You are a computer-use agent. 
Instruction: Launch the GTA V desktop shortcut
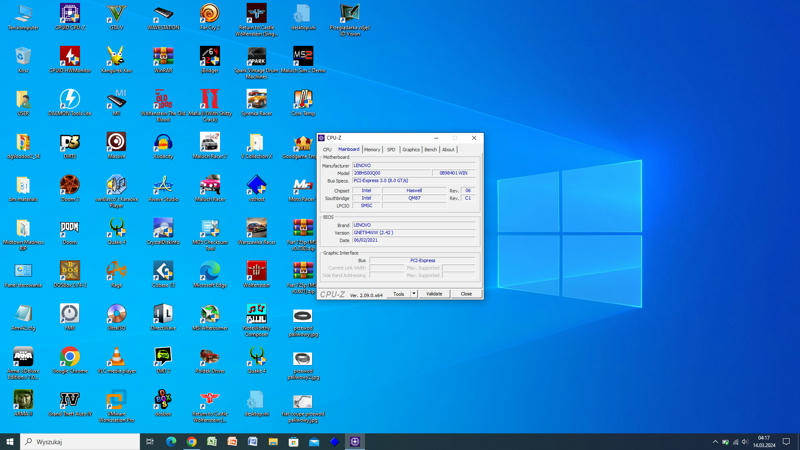point(116,17)
